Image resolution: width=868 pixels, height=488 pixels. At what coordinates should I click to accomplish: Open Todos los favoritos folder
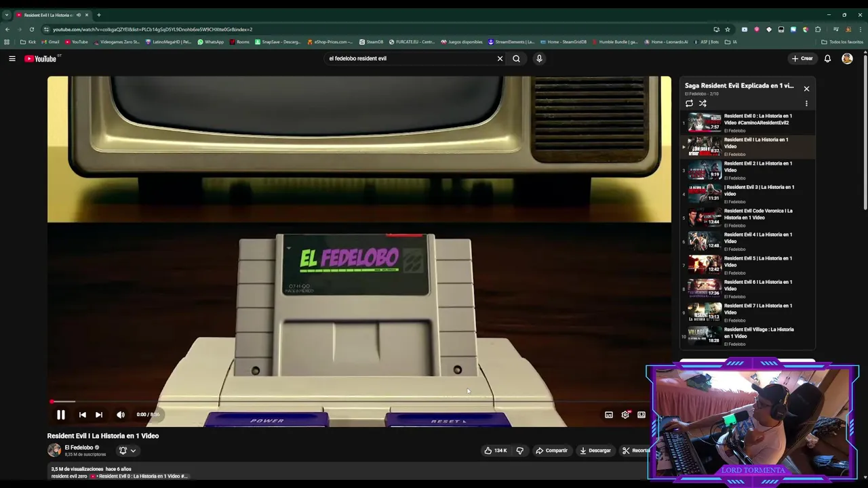[x=842, y=42]
